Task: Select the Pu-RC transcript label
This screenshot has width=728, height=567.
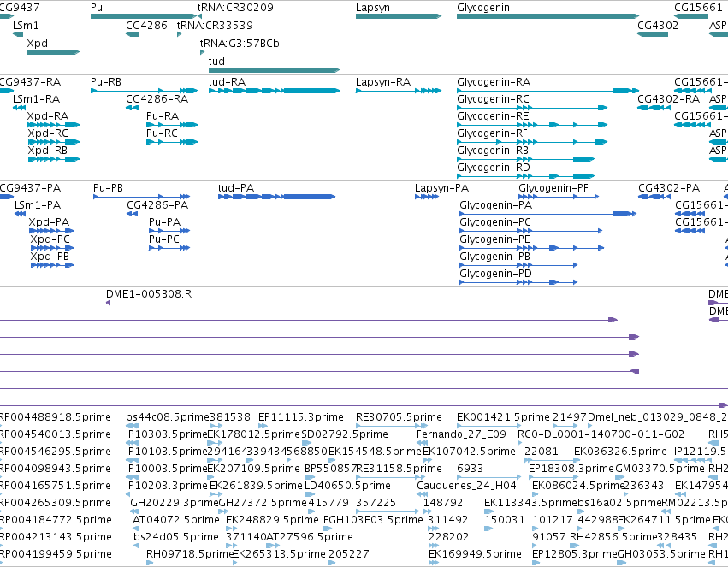Action: (162, 133)
